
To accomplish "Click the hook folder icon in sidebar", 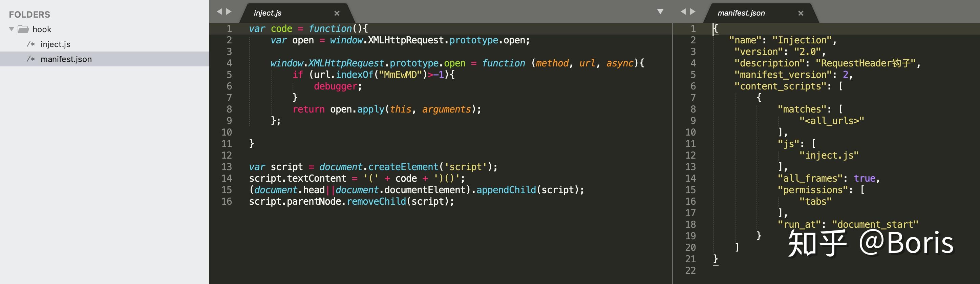I will (23, 29).
